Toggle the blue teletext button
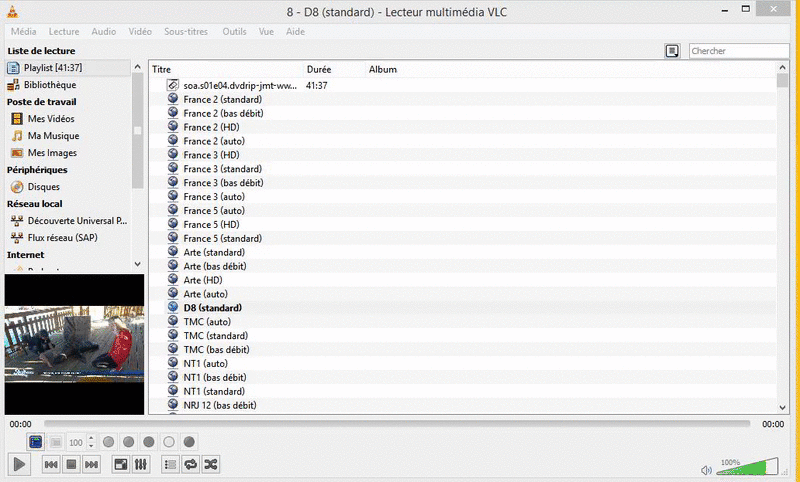The image size is (800, 482). pyautogui.click(x=36, y=442)
